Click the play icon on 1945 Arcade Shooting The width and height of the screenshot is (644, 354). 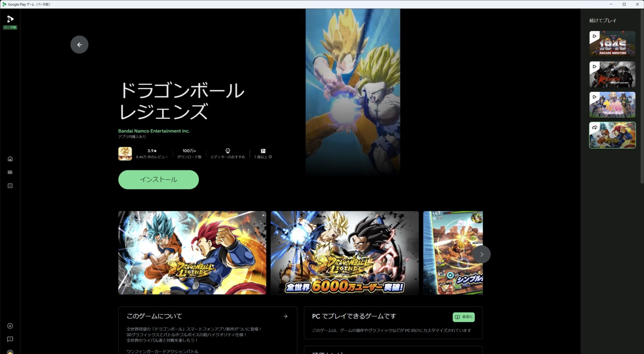pyautogui.click(x=594, y=36)
